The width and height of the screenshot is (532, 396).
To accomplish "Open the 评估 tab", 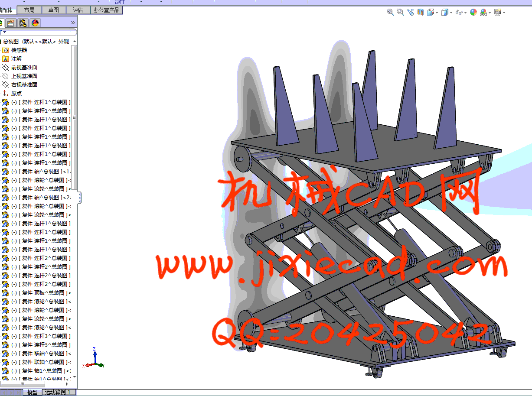I will pos(78,10).
